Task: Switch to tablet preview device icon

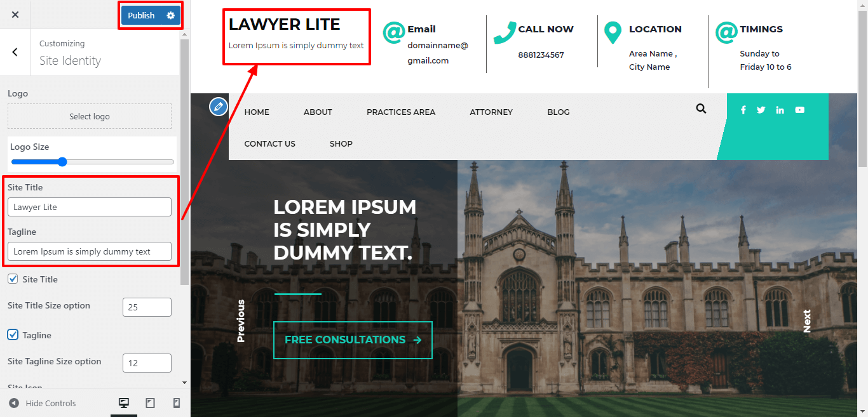Action: pos(151,403)
